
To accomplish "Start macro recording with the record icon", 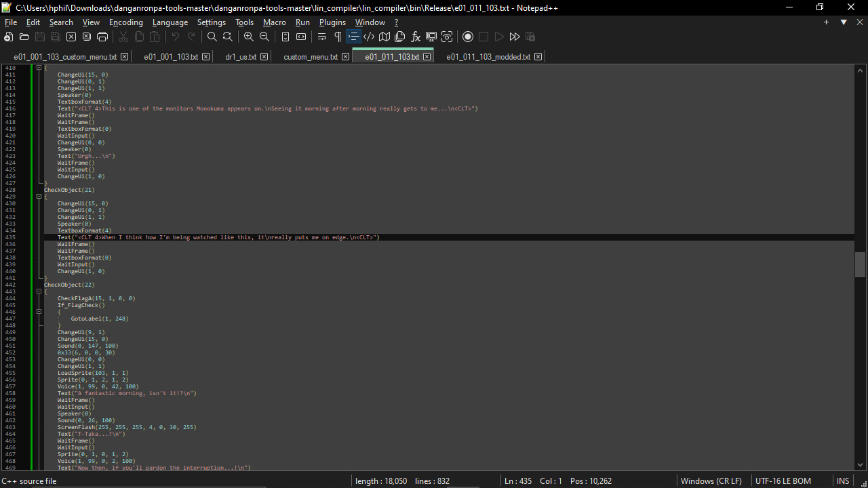I will tap(468, 37).
